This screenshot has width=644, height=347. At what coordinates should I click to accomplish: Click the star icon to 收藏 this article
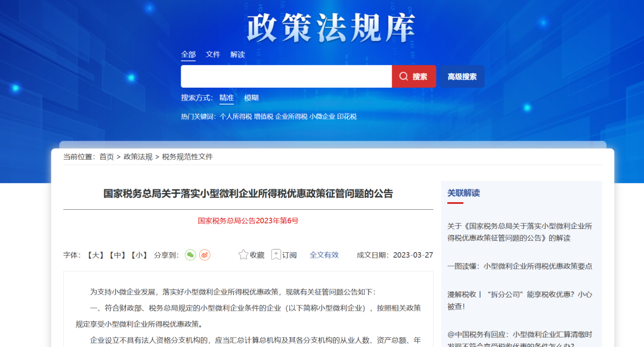pos(243,254)
